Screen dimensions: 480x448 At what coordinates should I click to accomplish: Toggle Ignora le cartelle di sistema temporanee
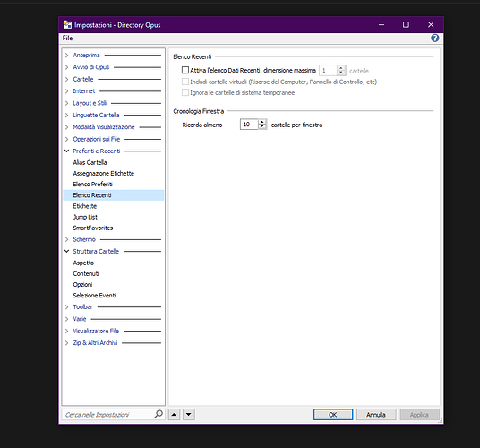pos(185,92)
